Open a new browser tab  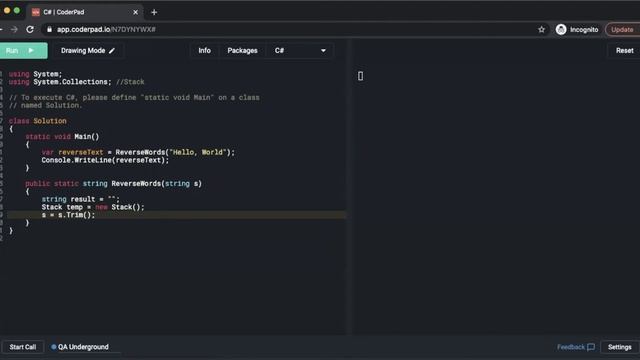154,12
